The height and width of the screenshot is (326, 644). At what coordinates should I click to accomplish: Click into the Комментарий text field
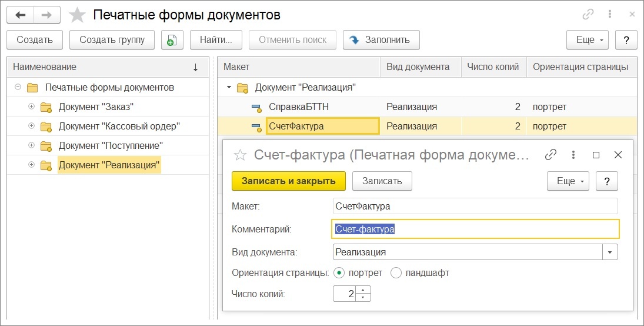(x=475, y=229)
